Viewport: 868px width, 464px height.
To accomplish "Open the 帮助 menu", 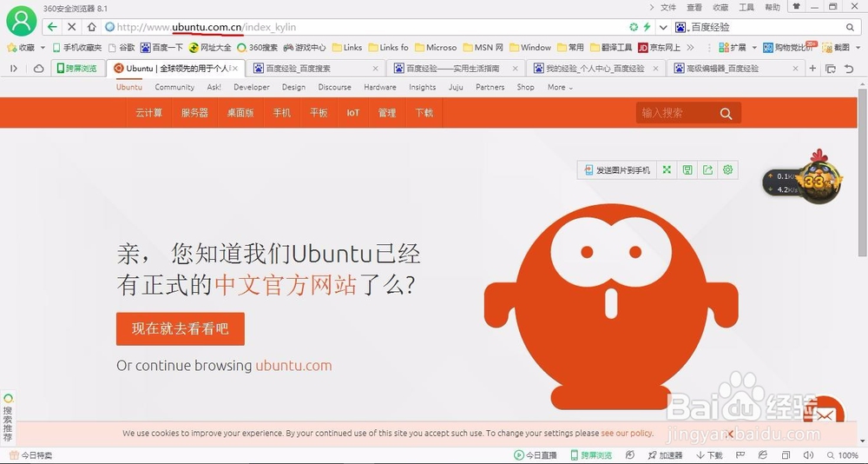I will 773,7.
